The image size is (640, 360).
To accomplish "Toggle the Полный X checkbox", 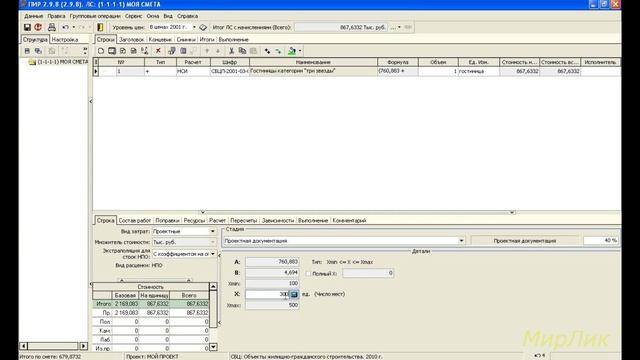I will (308, 273).
